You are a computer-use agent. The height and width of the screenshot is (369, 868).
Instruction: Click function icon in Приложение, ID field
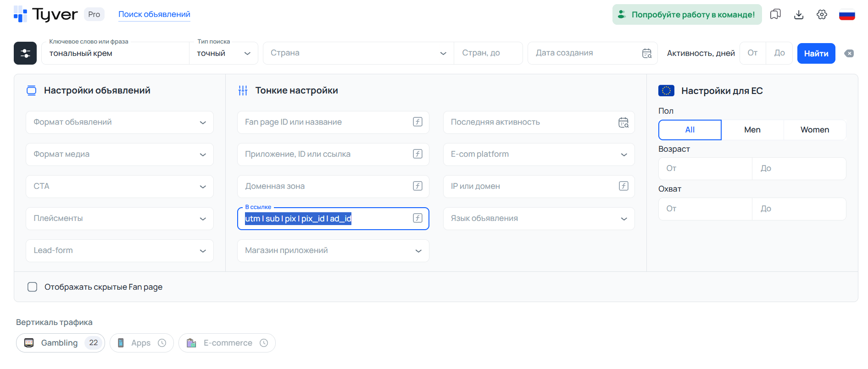pos(417,154)
